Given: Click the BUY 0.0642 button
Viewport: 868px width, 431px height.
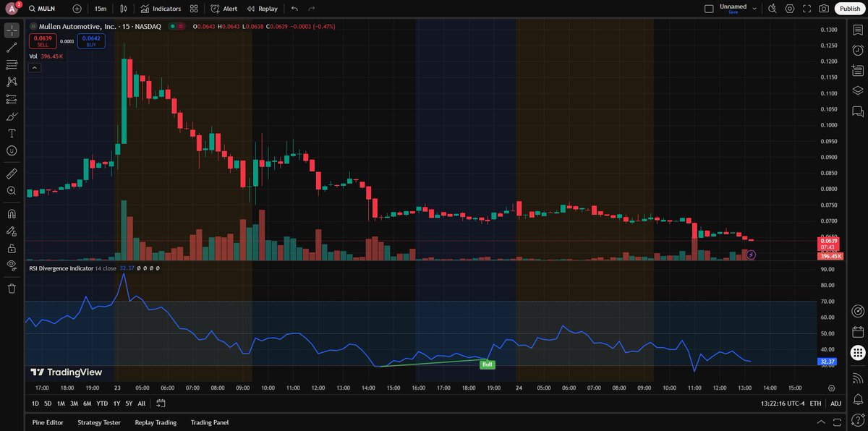Looking at the screenshot, I should (x=91, y=41).
